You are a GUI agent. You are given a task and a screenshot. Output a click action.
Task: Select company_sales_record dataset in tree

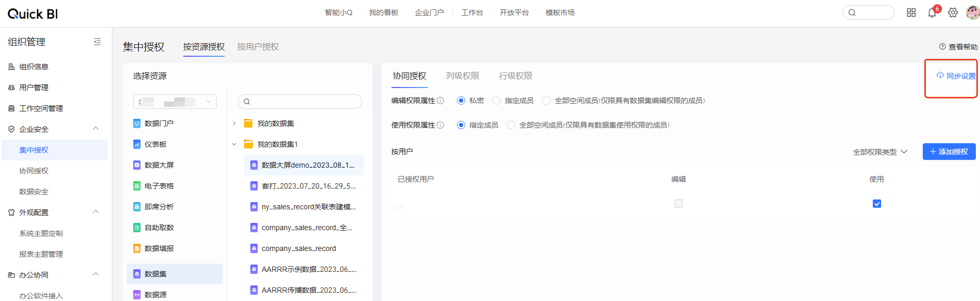298,248
